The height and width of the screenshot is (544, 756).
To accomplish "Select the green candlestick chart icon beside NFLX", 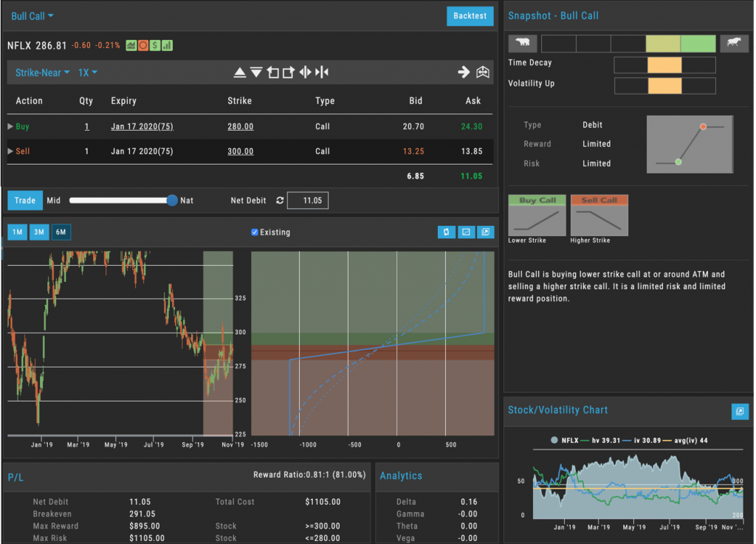I will (131, 45).
